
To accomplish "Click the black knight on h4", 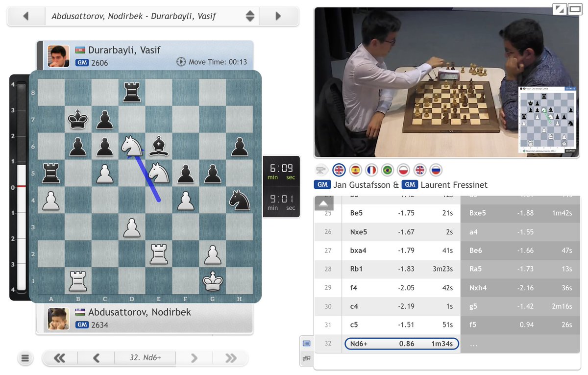I will point(239,200).
